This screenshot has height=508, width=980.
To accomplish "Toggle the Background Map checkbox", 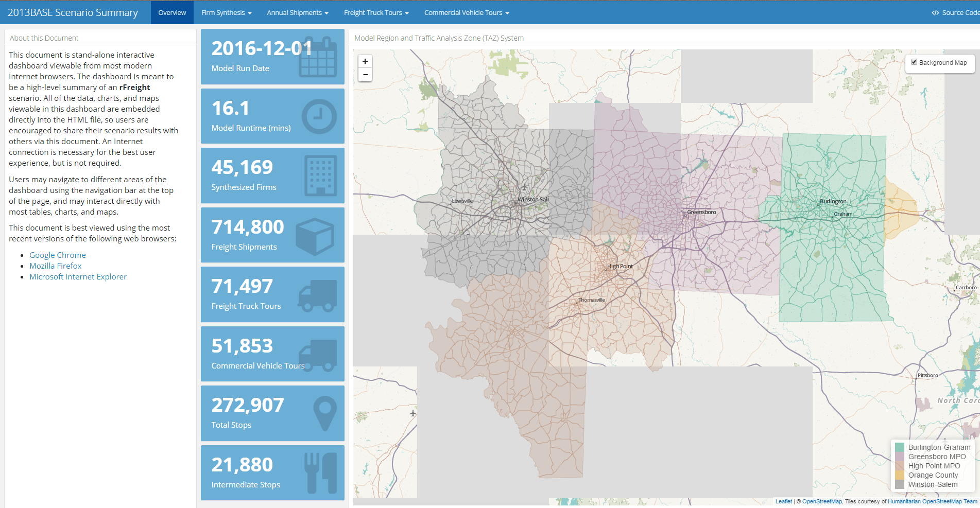I will point(915,61).
